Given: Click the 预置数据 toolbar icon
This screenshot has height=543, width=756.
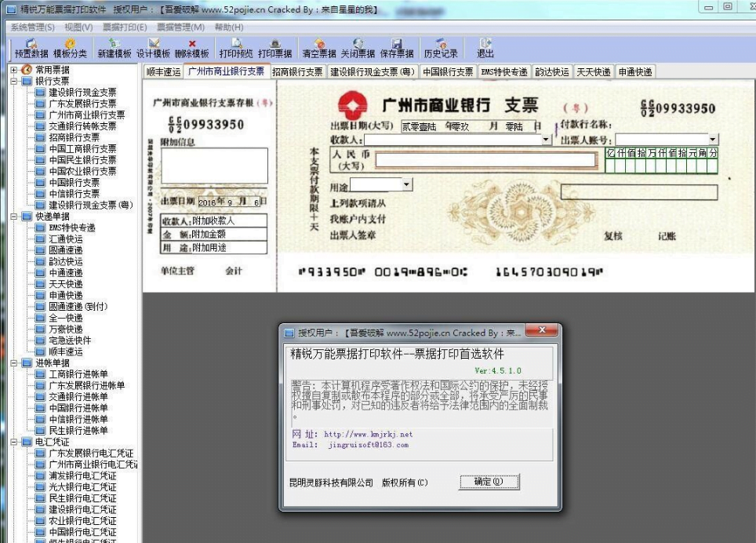Looking at the screenshot, I should click(31, 48).
